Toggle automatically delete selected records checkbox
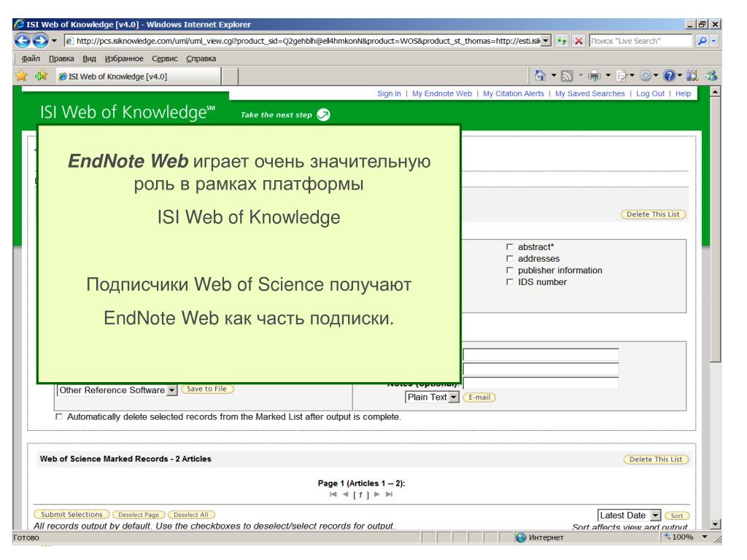747x560 pixels. coord(59,418)
